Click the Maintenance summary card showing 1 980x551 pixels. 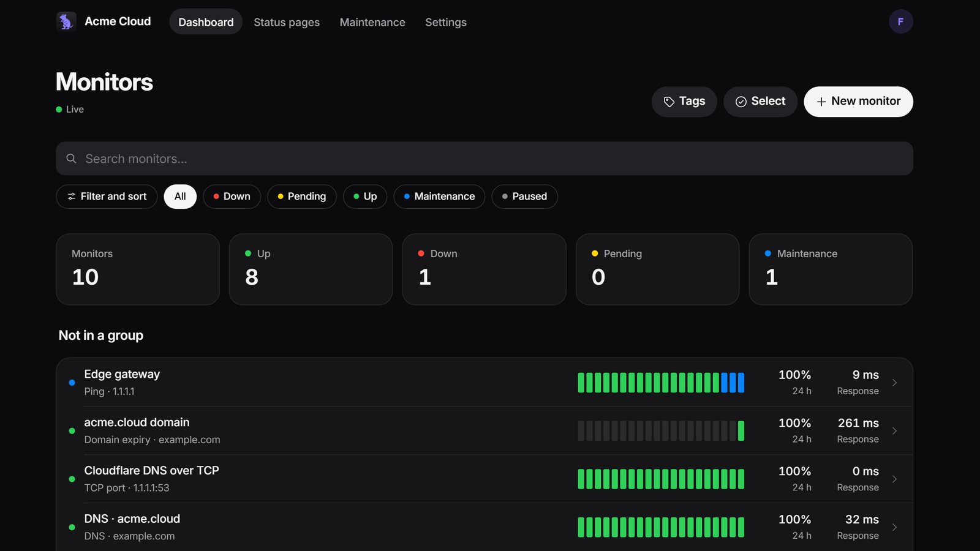tap(831, 269)
